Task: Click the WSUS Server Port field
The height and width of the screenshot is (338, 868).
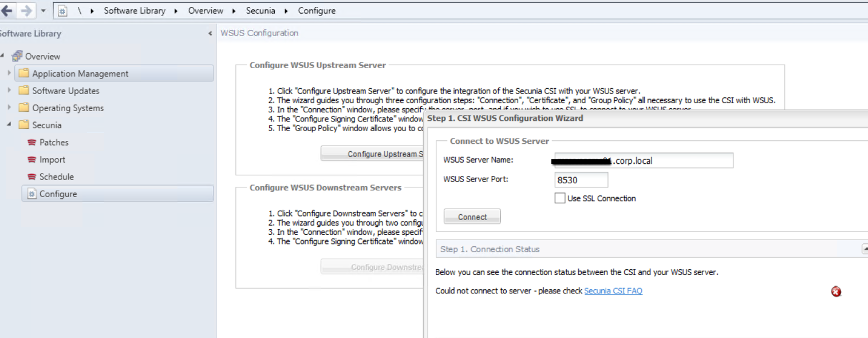Action: [x=581, y=180]
